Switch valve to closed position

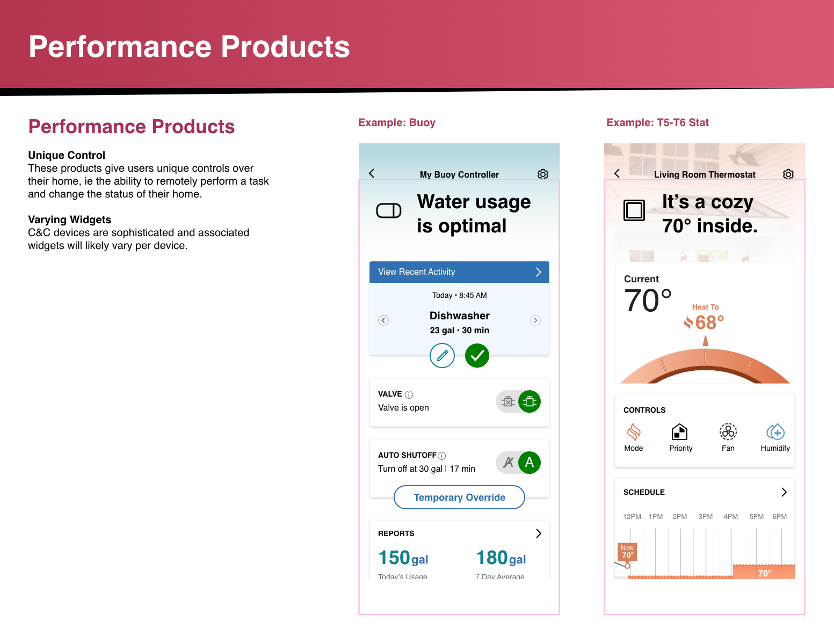click(507, 401)
